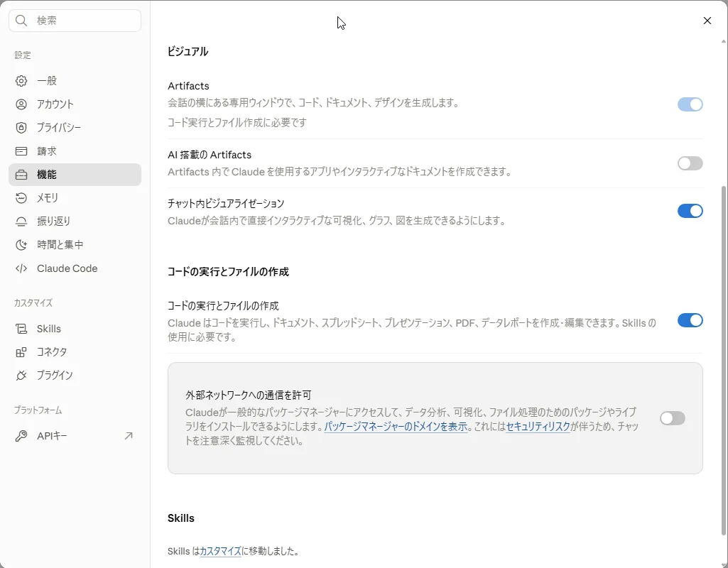This screenshot has height=568, width=728.
Task: Click the scrollbar up arrow
Action: tap(723, 41)
